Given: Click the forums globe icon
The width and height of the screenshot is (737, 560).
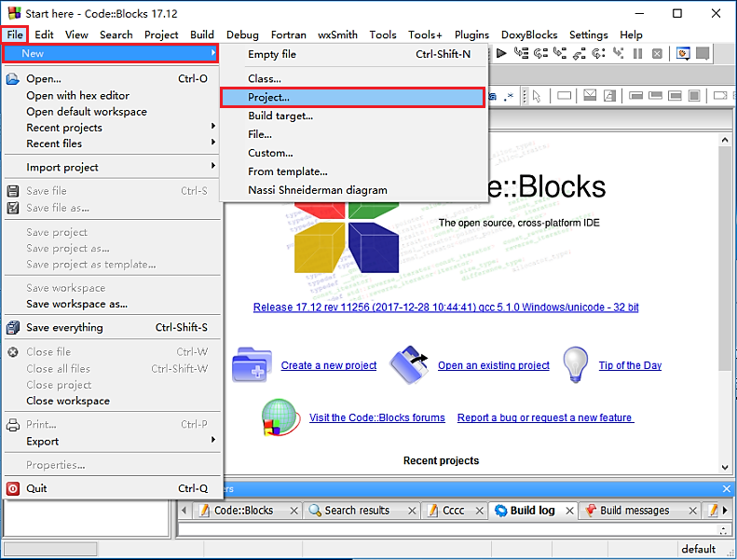Looking at the screenshot, I should coord(280,417).
